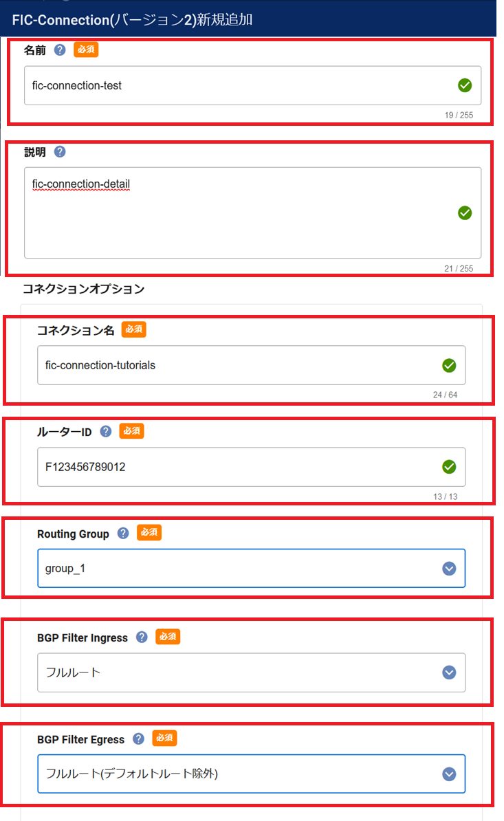Show help for Routing Group field
Viewport: 504px width, 821px height.
coord(123,533)
